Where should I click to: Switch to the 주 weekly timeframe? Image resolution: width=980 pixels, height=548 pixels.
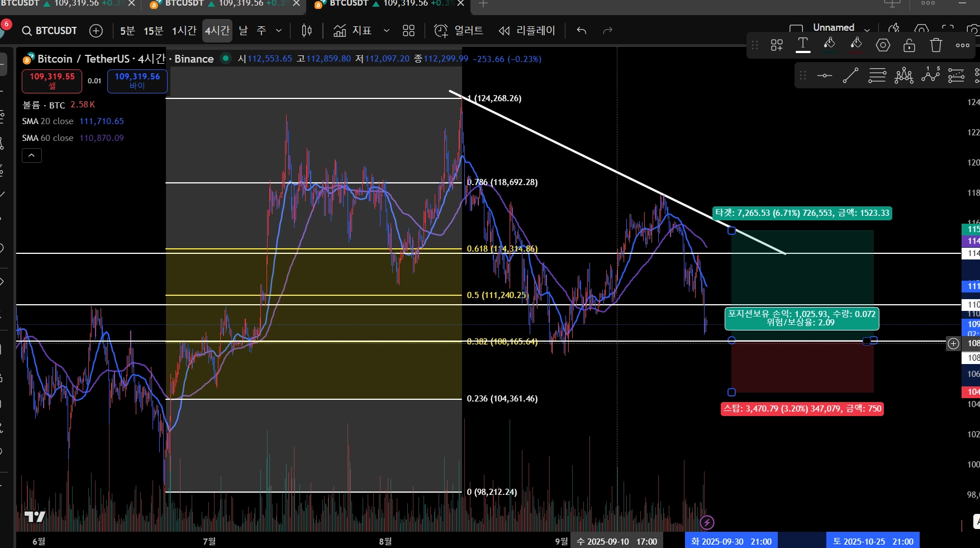point(261,31)
